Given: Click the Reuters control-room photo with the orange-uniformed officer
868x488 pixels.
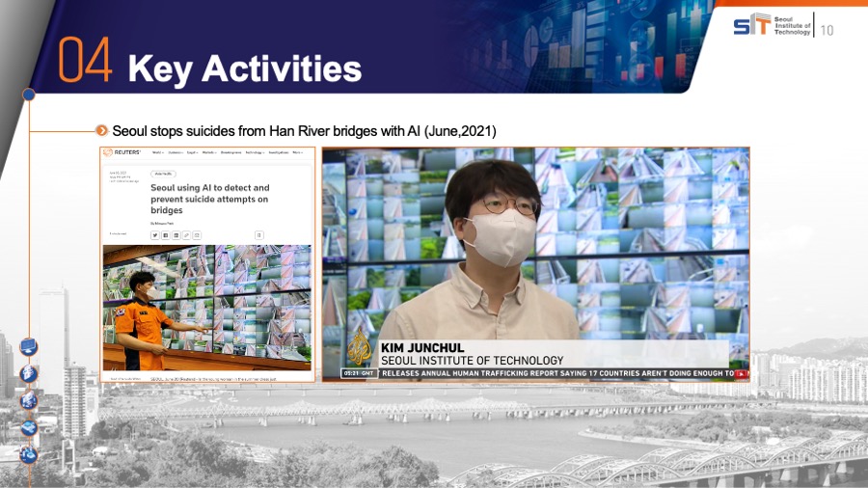Looking at the screenshot, I should click(x=207, y=308).
